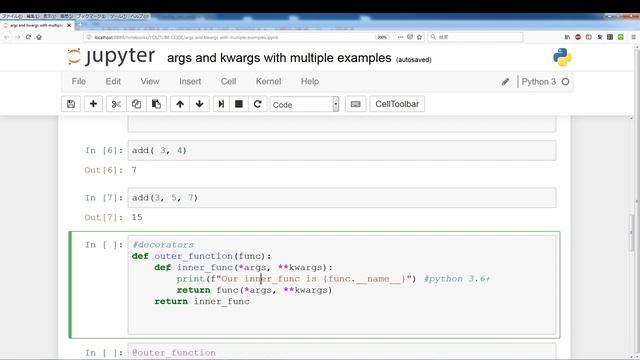Insert cell below with the plus icon
Image resolution: width=640 pixels, height=360 pixels.
click(93, 104)
